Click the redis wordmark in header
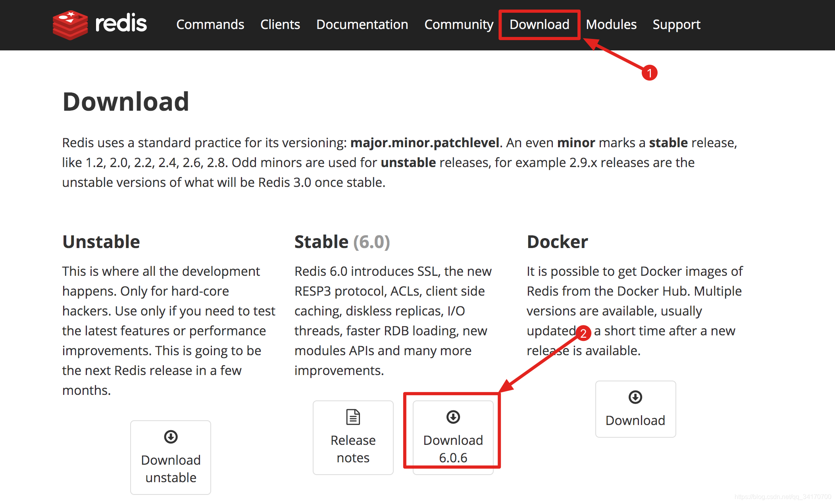Image resolution: width=835 pixels, height=504 pixels. [121, 23]
